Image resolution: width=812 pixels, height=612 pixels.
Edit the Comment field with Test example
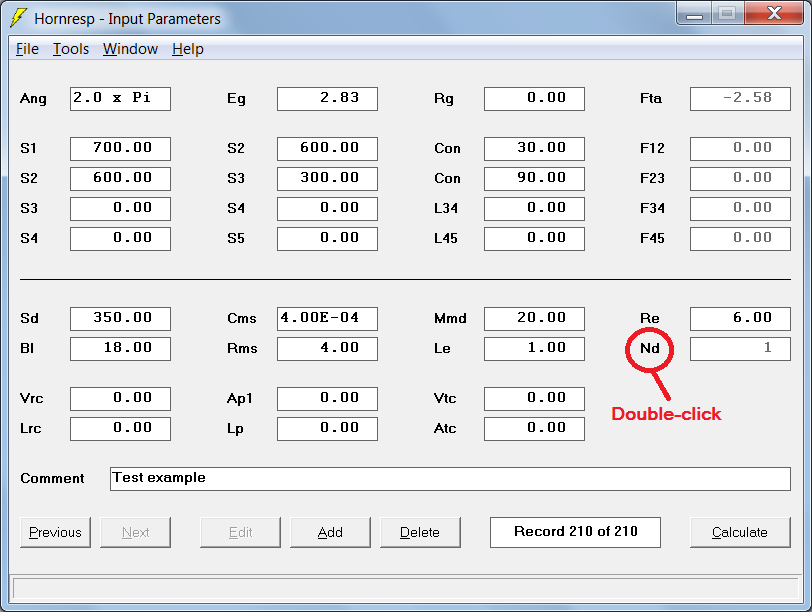click(x=451, y=479)
